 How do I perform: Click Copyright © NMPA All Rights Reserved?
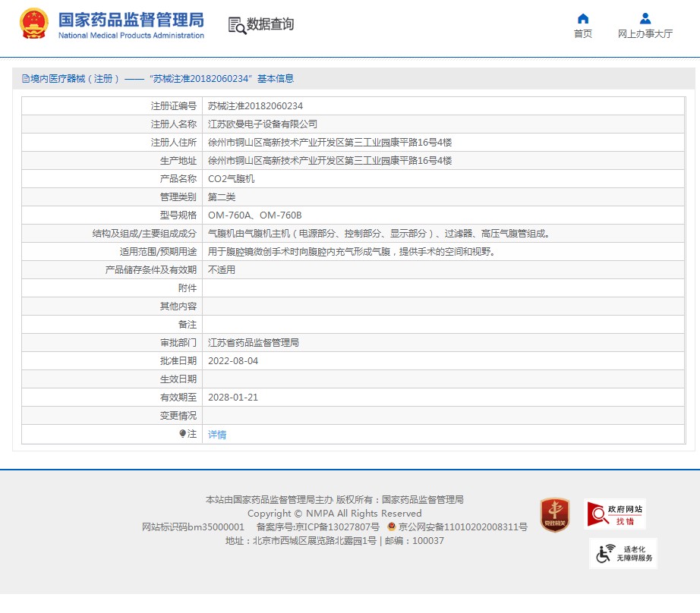pyautogui.click(x=334, y=514)
